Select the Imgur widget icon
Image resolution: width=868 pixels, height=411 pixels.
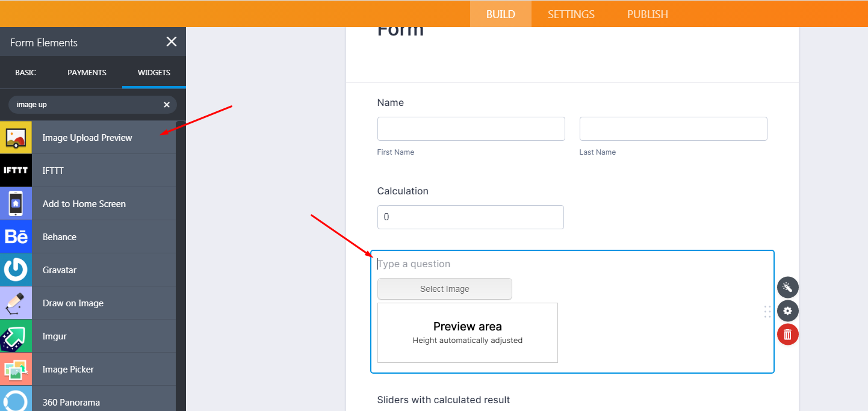[16, 336]
